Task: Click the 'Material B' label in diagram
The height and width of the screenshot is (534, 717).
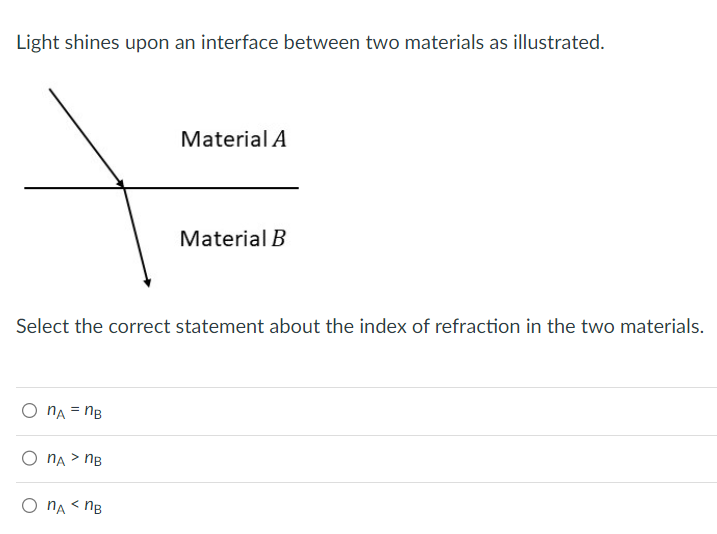Action: [232, 239]
